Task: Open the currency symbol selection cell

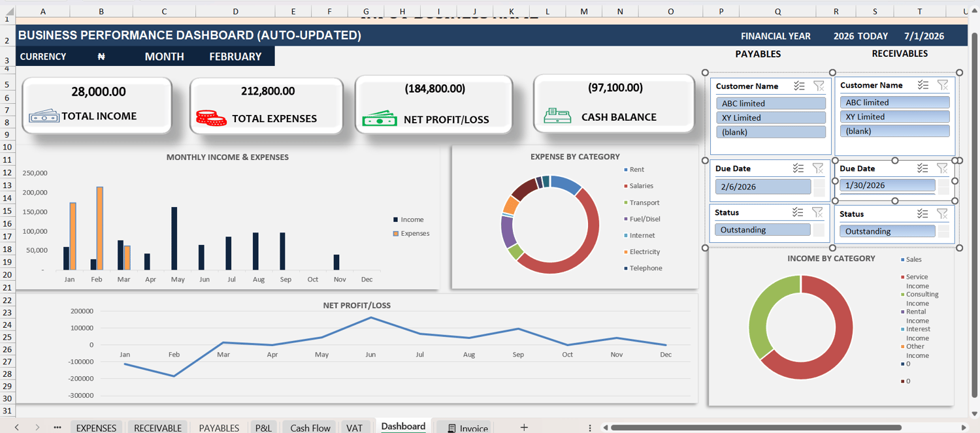Action: pos(101,57)
